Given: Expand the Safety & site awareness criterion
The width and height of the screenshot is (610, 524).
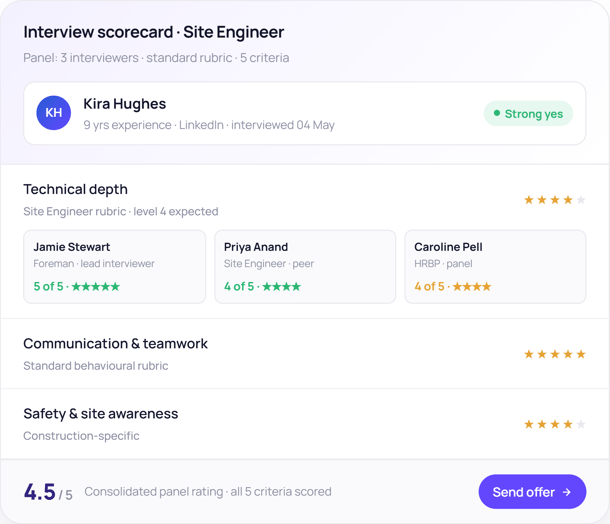Looking at the screenshot, I should tap(305, 424).
